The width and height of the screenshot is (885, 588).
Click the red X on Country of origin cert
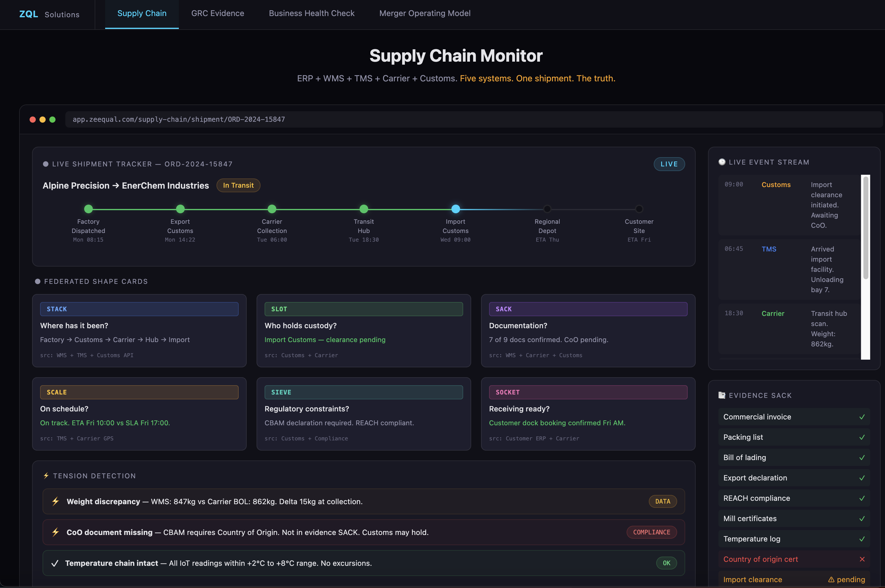[x=862, y=559]
